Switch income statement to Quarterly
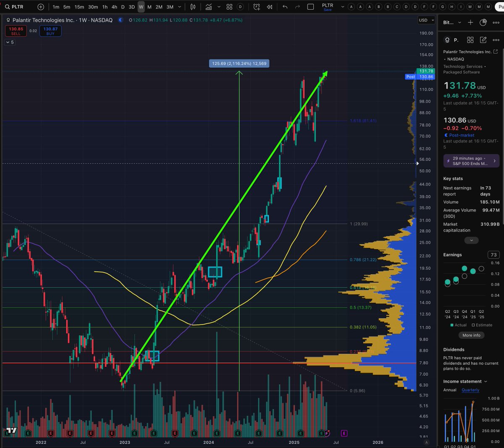Image resolution: width=504 pixels, height=448 pixels. [470, 390]
